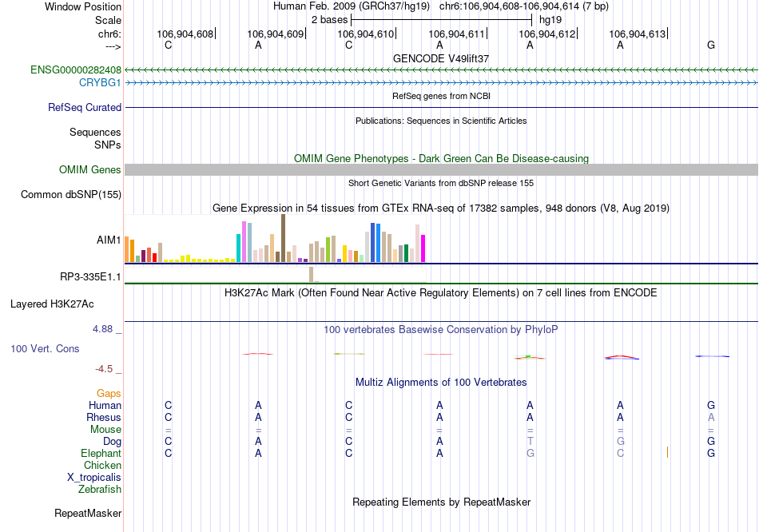Click the tan bar in RP3-335E1.1 chart
Viewport: 759px width, 532px height.
[x=312, y=274]
